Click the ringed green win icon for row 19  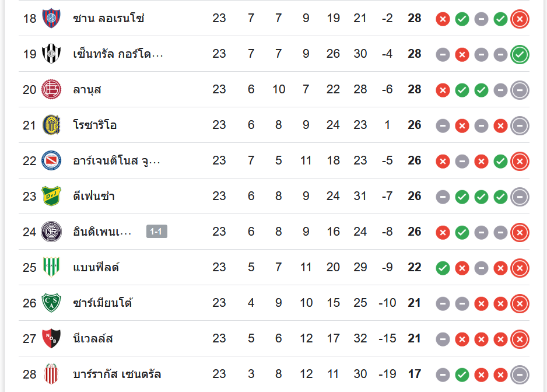click(x=520, y=55)
